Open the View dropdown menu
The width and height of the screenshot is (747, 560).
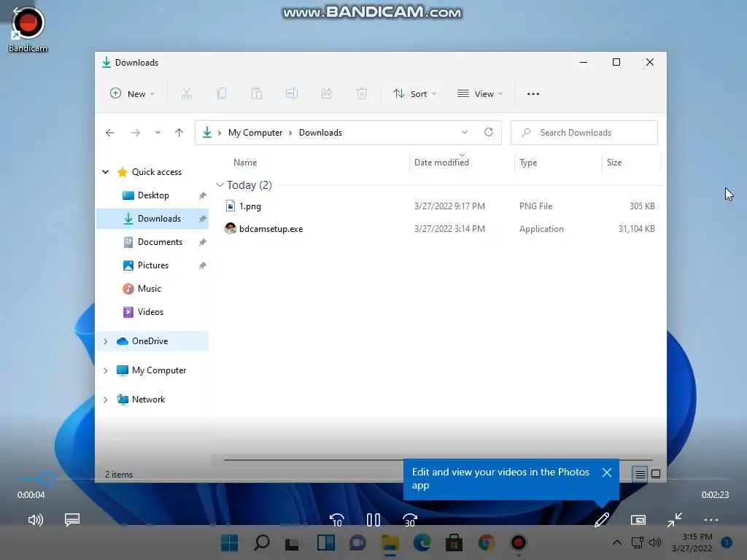[480, 94]
